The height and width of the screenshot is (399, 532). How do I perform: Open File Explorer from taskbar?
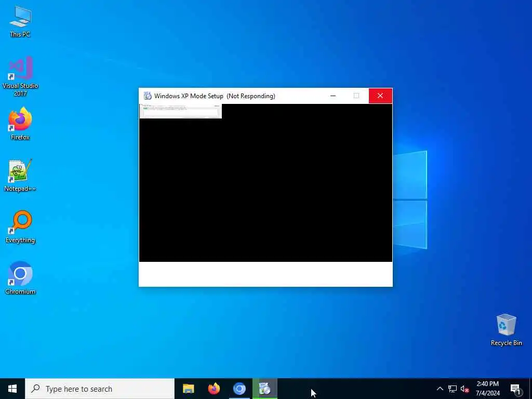(188, 389)
